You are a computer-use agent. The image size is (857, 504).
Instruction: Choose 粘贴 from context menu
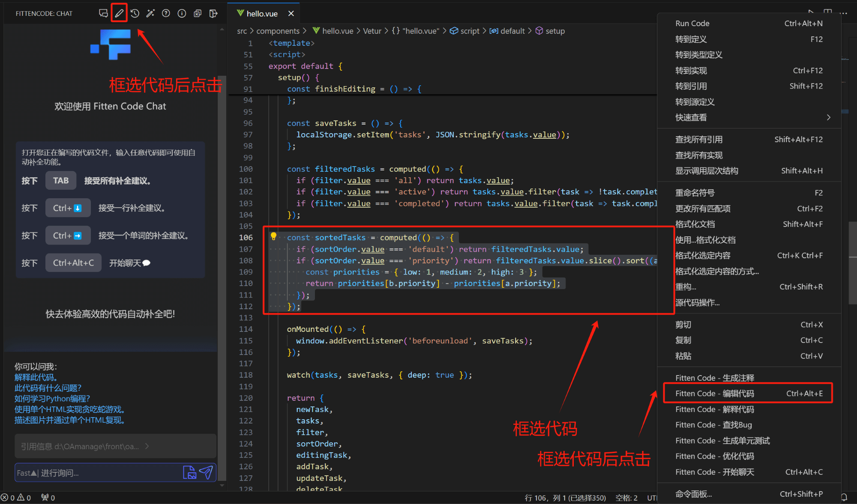pos(749,356)
